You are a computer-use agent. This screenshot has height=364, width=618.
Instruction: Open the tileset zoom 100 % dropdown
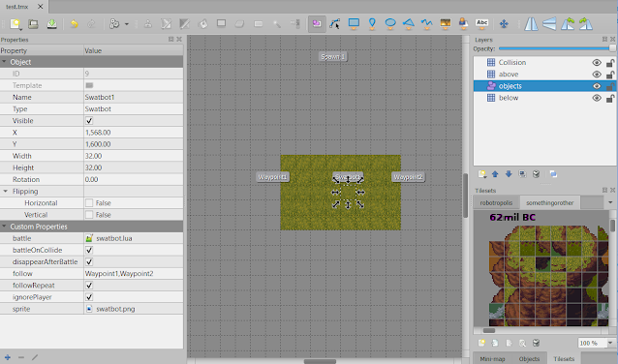click(610, 343)
